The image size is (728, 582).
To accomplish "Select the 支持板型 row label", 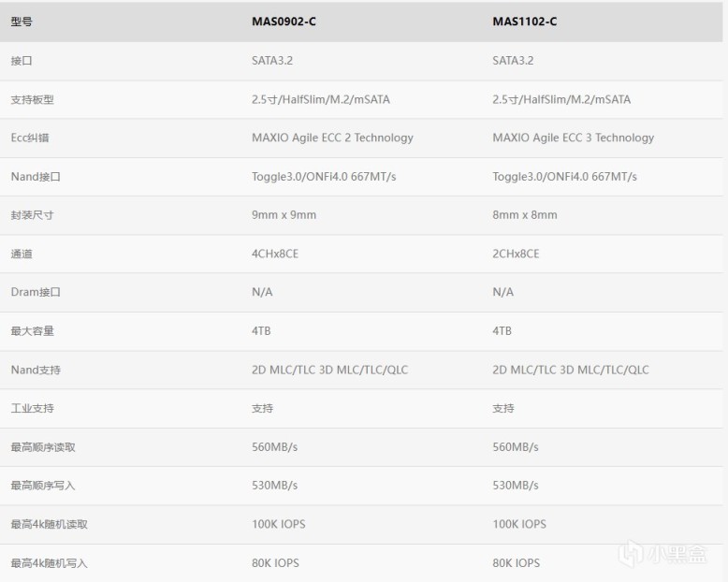I will pyautogui.click(x=32, y=99).
